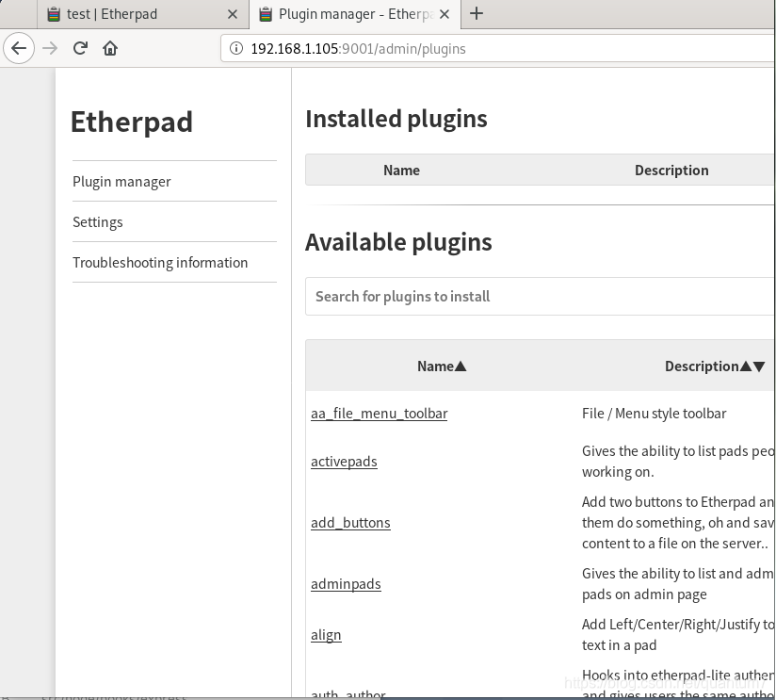The image size is (776, 700).
Task: Switch to the test Etherpad tab
Action: [x=132, y=14]
